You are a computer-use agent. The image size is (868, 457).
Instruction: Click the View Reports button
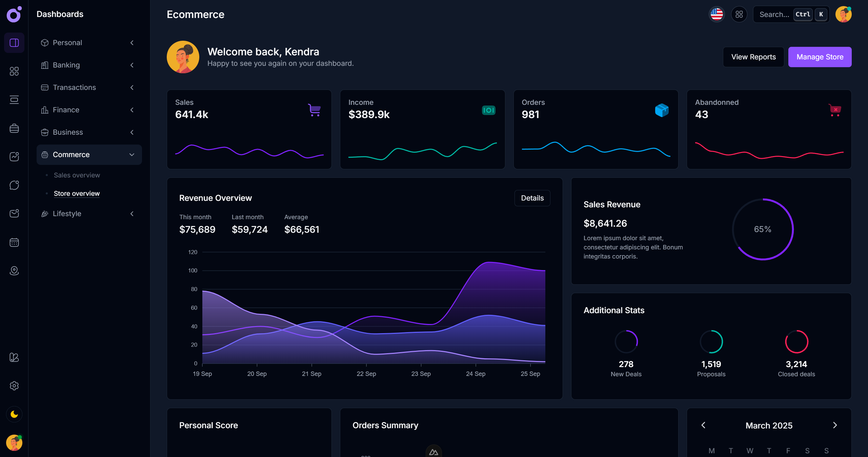click(x=753, y=57)
